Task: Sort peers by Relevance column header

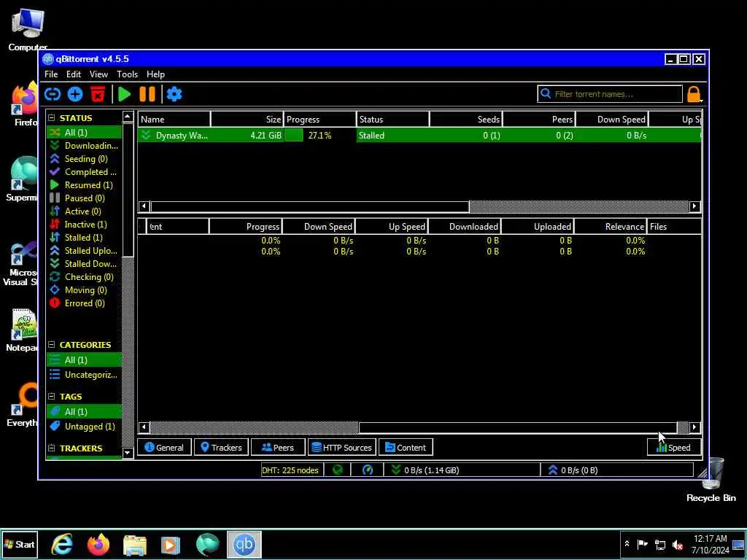Action: (610, 227)
